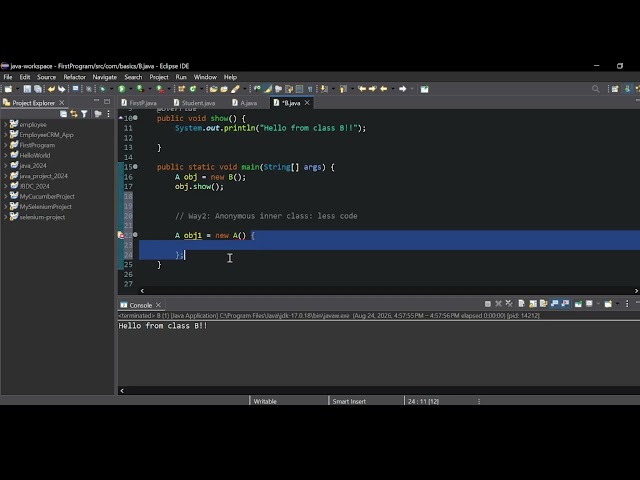Open the New dropdown arrow in toolbar

[18, 89]
